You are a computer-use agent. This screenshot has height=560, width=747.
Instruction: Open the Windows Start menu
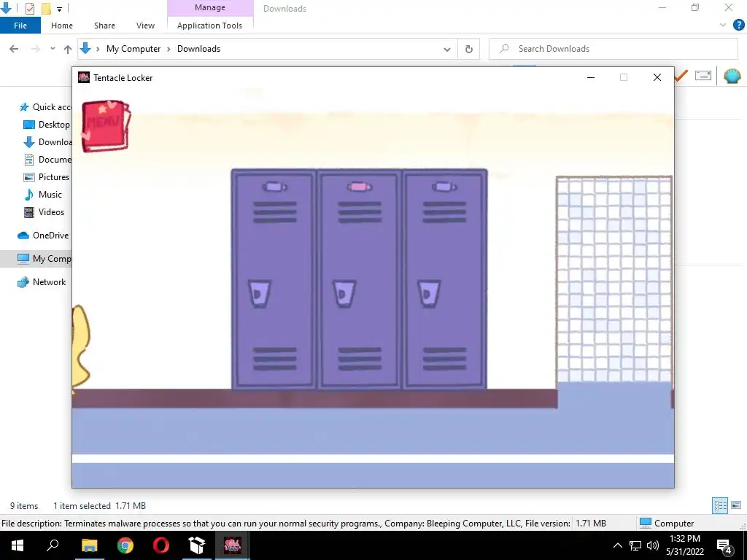[x=18, y=545]
